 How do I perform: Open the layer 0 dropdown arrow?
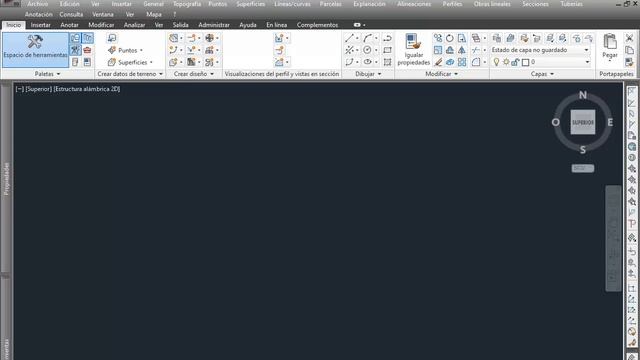click(x=587, y=62)
